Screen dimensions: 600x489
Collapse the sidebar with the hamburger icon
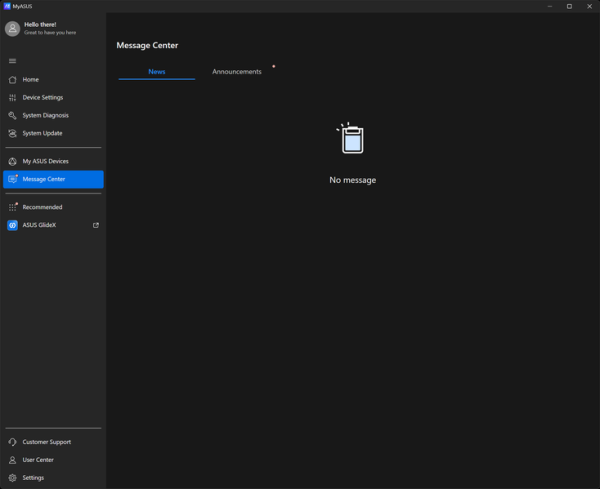tap(12, 61)
